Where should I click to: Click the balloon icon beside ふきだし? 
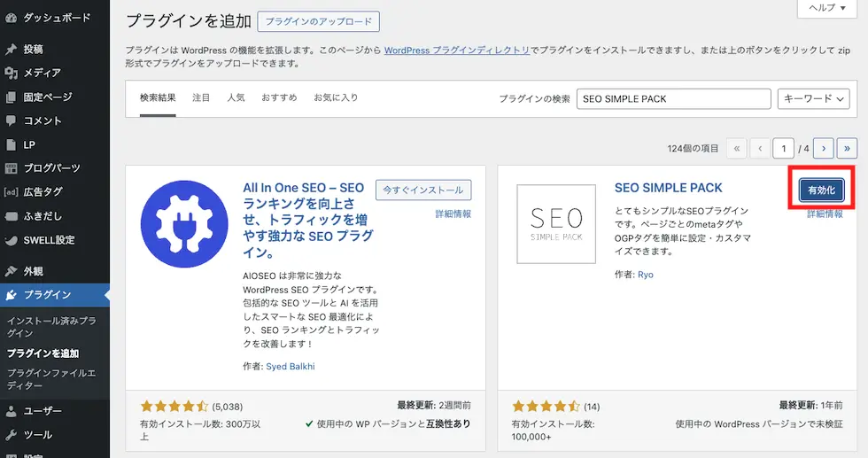(x=11, y=216)
